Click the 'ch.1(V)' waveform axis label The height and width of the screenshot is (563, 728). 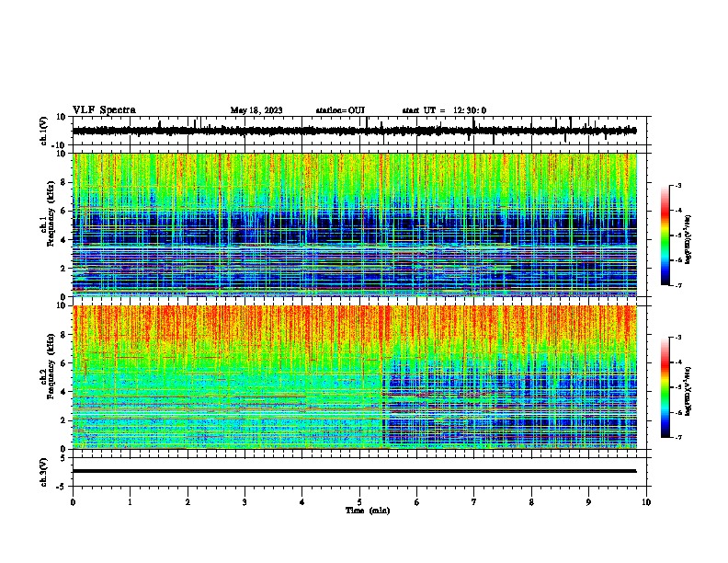(x=44, y=131)
